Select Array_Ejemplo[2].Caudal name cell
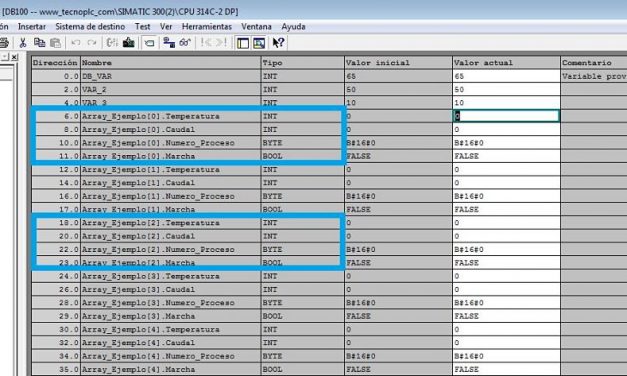 (x=170, y=236)
